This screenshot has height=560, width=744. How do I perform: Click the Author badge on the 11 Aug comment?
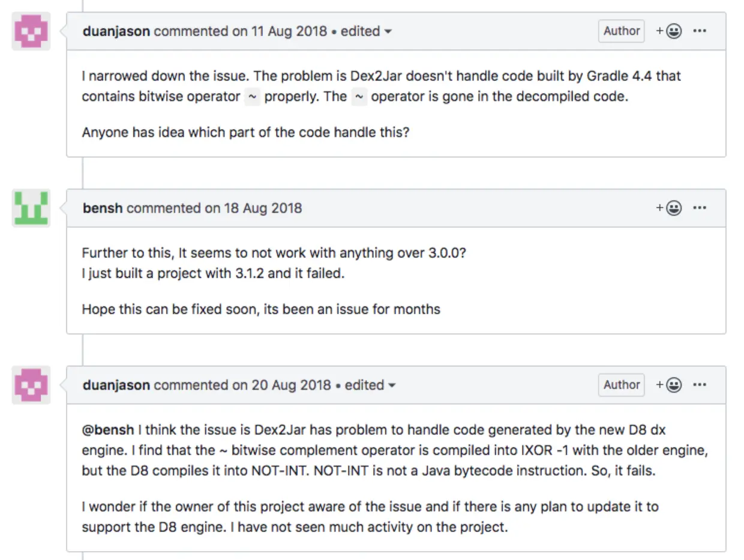621,31
